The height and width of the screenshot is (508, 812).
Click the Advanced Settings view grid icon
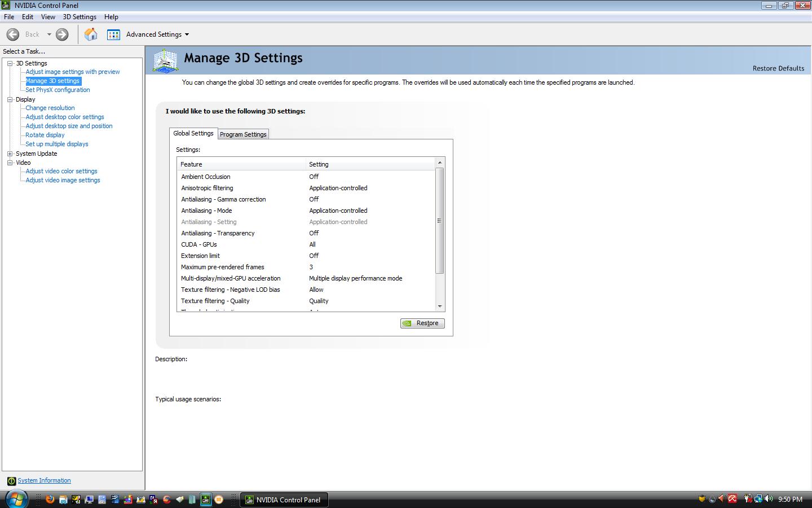[x=113, y=34]
